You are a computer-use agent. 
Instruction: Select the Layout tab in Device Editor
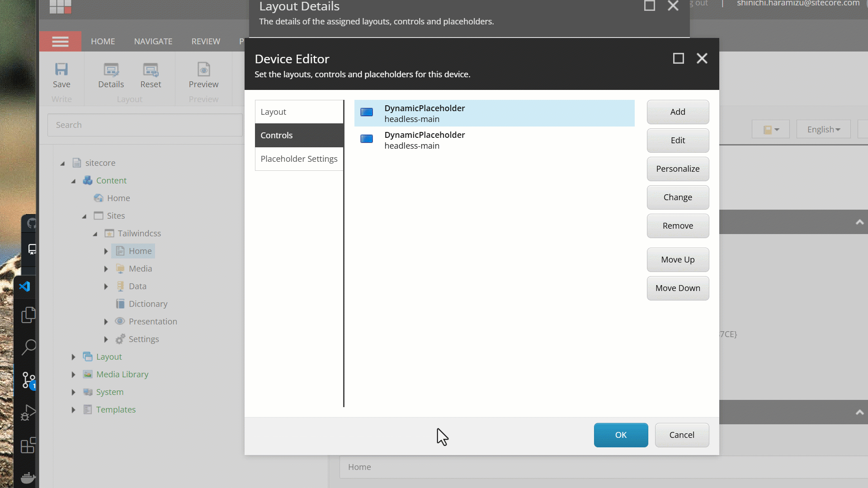298,112
